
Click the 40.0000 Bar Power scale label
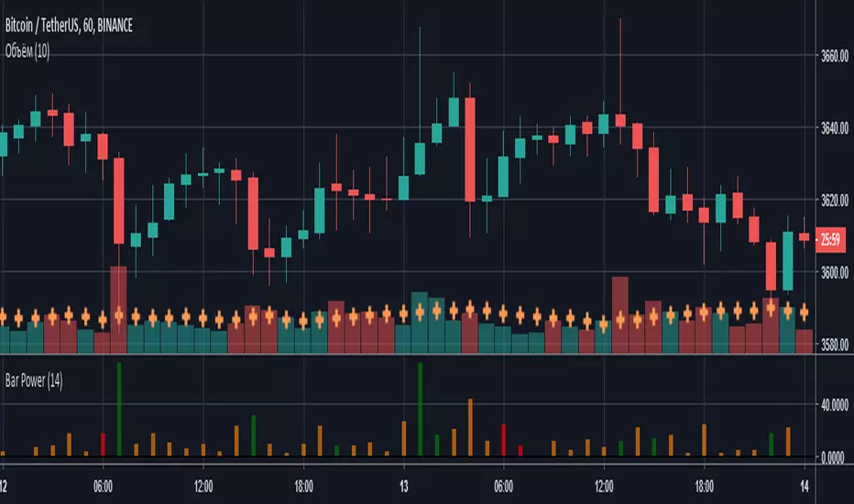pyautogui.click(x=832, y=404)
